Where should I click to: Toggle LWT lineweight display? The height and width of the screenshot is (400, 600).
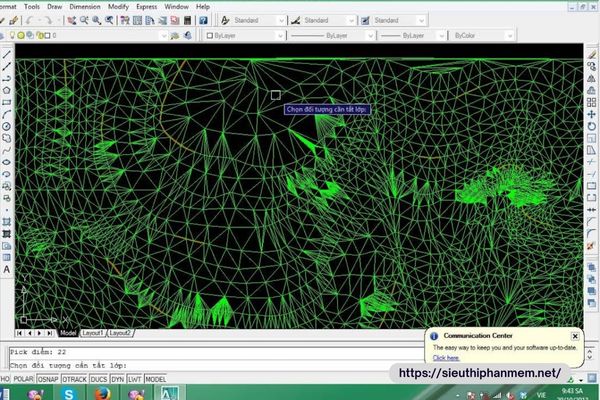tap(134, 379)
